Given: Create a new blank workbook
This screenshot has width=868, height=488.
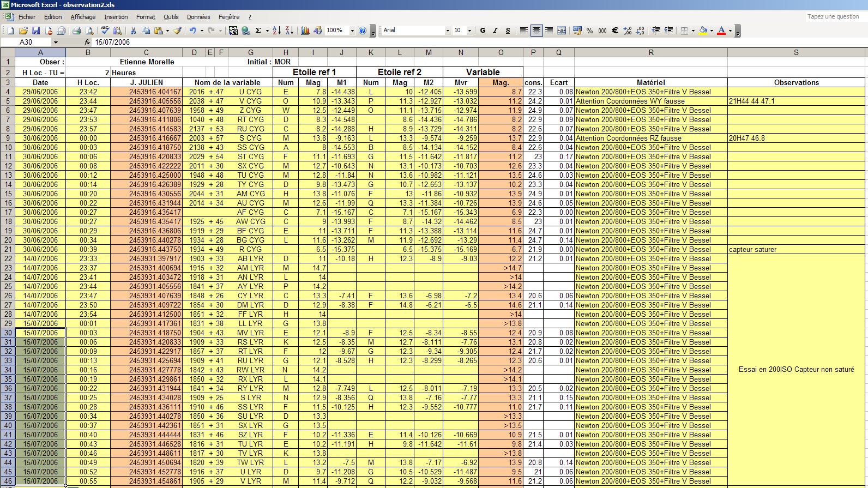Looking at the screenshot, I should click(x=10, y=31).
